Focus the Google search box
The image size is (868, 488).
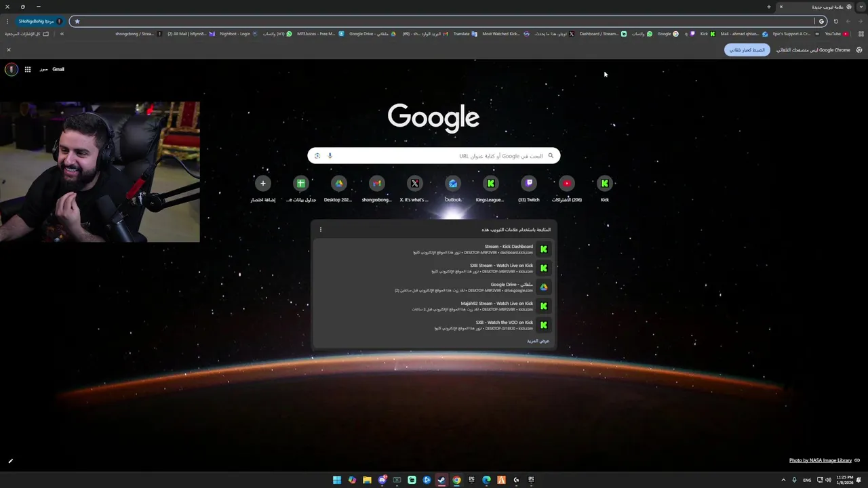[434, 156]
